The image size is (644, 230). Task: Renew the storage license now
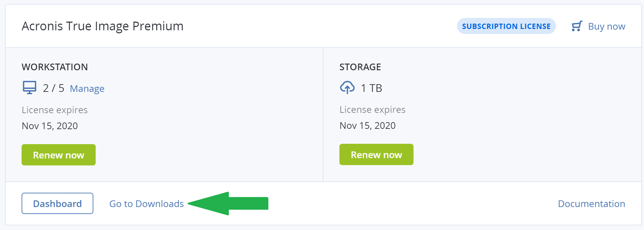[x=376, y=154]
